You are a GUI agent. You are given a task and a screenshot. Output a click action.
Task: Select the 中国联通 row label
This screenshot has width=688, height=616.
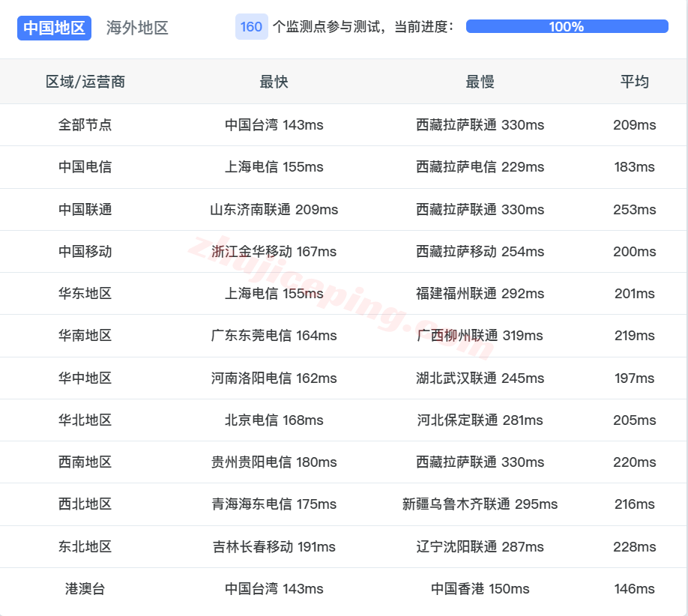coord(85,209)
